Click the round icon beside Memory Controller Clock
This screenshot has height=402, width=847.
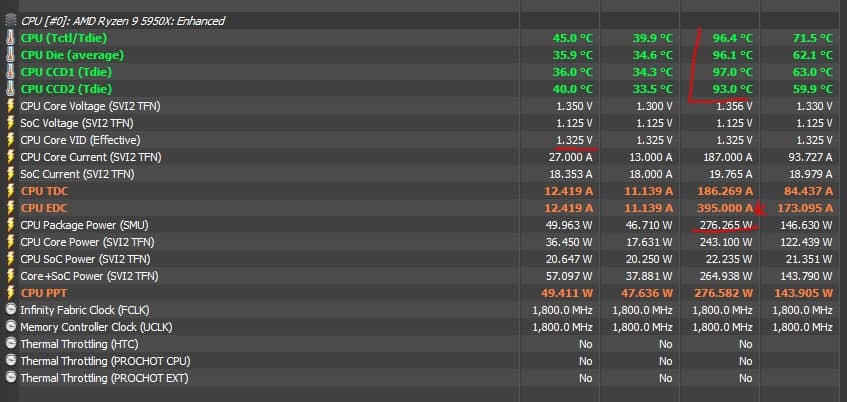(11, 327)
